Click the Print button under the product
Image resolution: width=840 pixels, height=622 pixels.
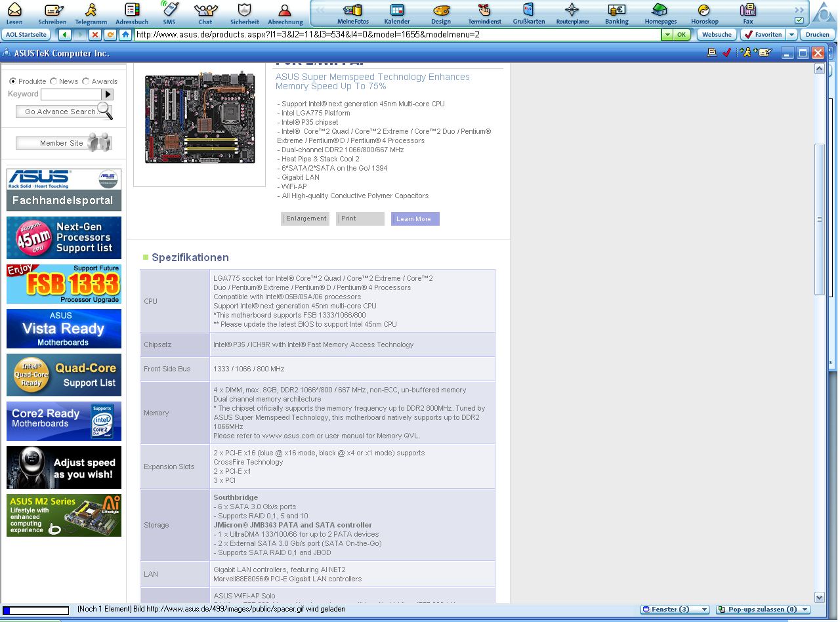pos(360,218)
